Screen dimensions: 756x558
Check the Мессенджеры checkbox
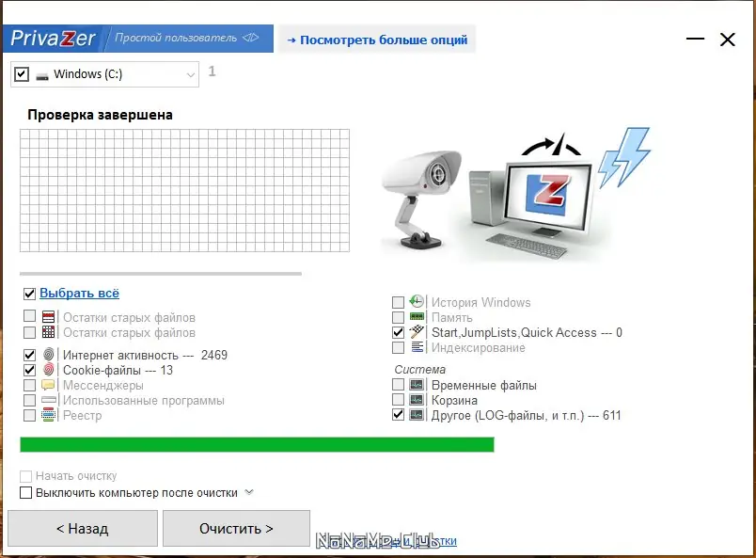point(29,385)
